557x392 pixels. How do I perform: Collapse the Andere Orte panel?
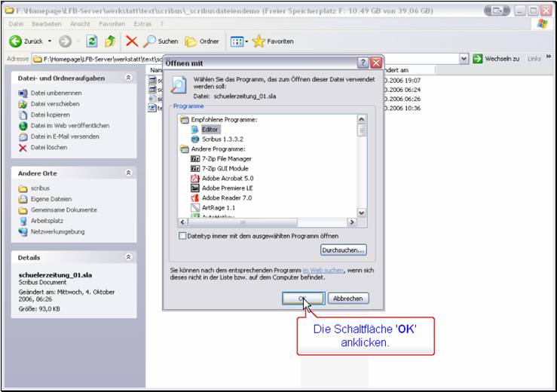128,173
